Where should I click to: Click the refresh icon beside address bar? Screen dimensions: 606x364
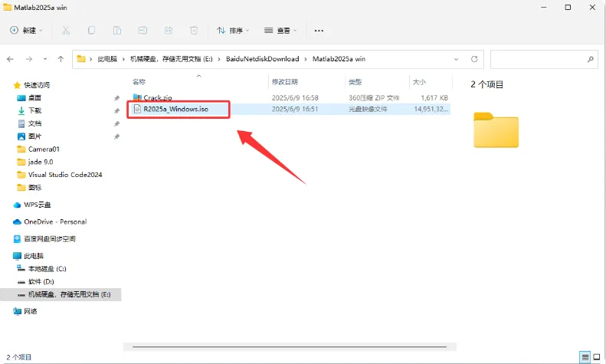pos(474,59)
